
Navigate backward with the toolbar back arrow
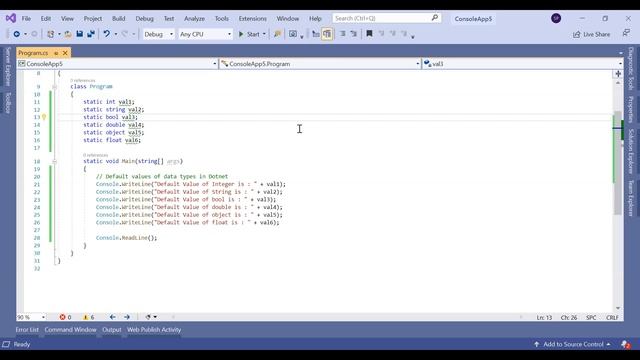click(17, 34)
